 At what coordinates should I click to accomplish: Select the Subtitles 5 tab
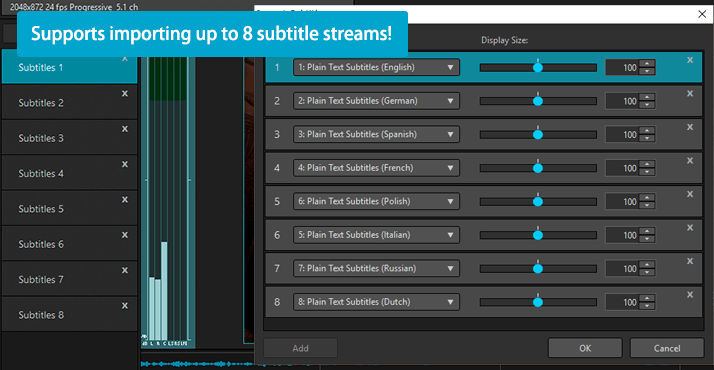click(69, 208)
